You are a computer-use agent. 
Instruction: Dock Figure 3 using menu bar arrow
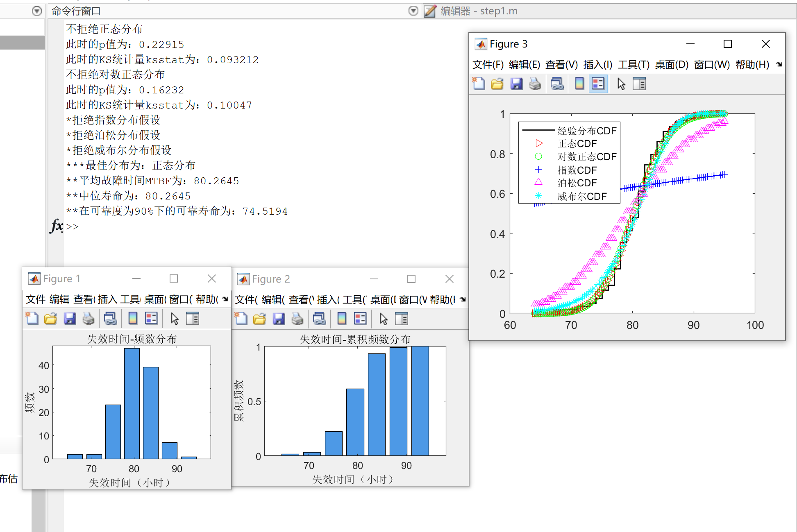pyautogui.click(x=779, y=64)
